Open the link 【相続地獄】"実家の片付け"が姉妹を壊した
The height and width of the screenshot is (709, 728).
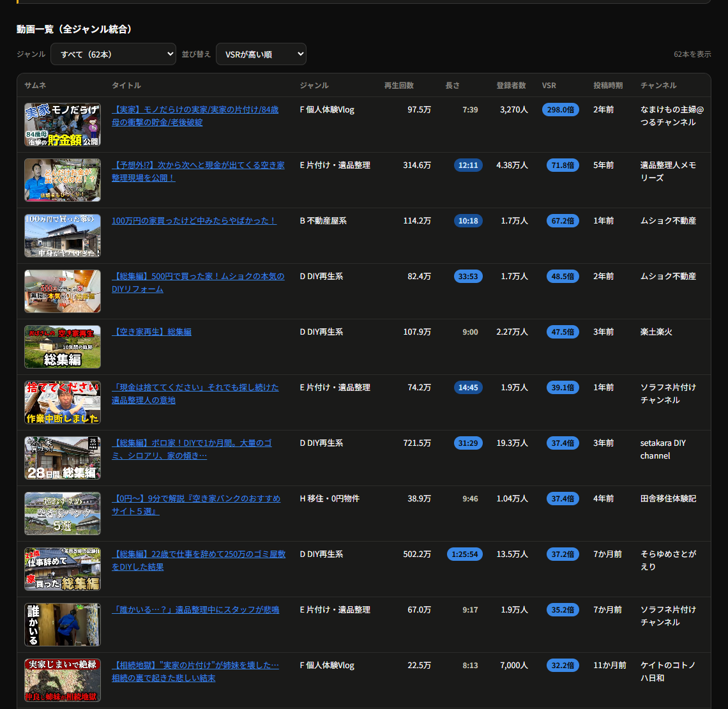[x=195, y=671]
